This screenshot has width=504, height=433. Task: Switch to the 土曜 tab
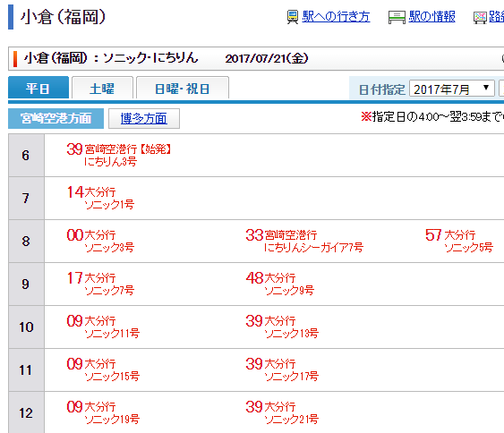(x=102, y=88)
